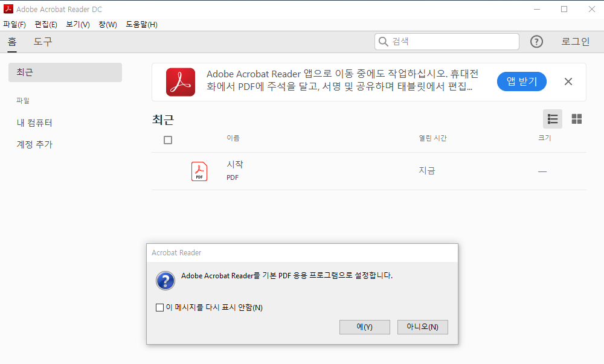Open the help question mark icon
604x364 pixels.
pyautogui.click(x=536, y=42)
